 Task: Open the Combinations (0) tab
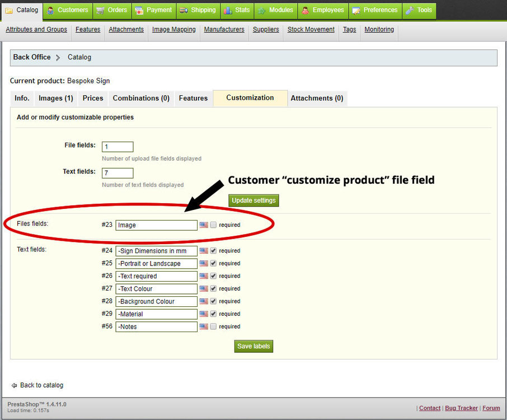coord(140,98)
